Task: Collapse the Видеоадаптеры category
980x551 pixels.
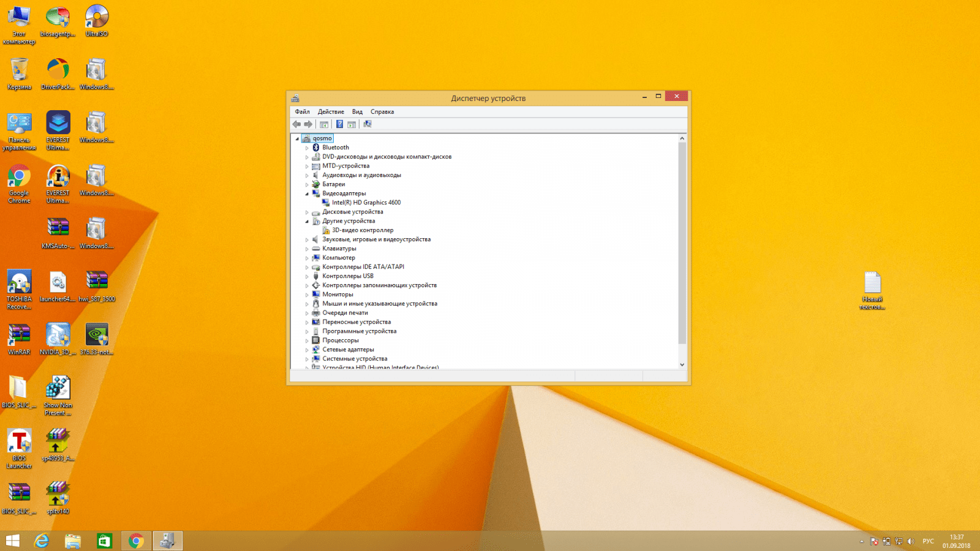Action: click(307, 193)
